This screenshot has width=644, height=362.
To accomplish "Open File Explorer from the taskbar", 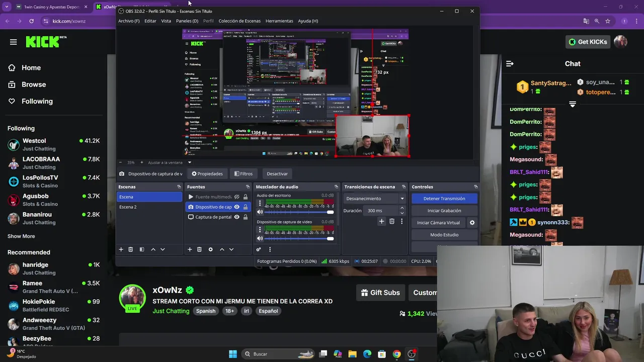I will (x=352, y=354).
